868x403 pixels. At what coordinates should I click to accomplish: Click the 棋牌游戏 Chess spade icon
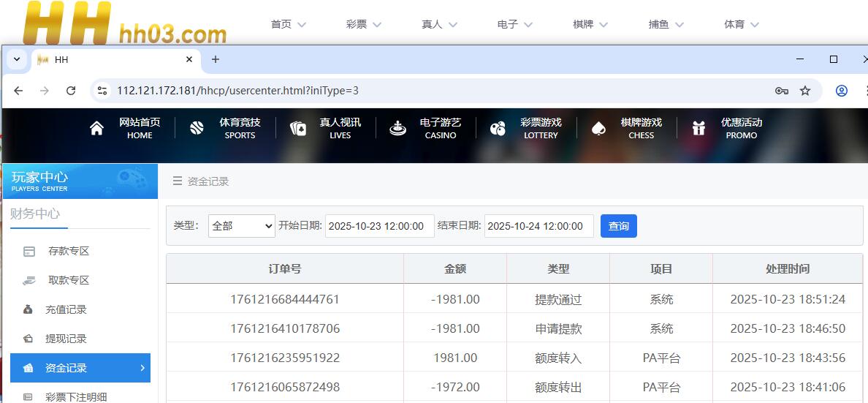coord(598,129)
